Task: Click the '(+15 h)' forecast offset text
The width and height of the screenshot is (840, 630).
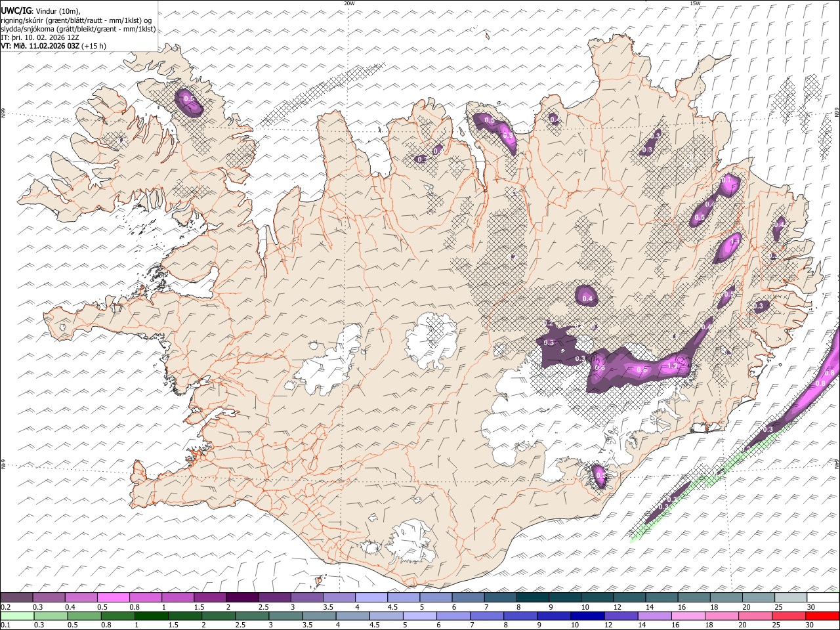Action: [94, 46]
